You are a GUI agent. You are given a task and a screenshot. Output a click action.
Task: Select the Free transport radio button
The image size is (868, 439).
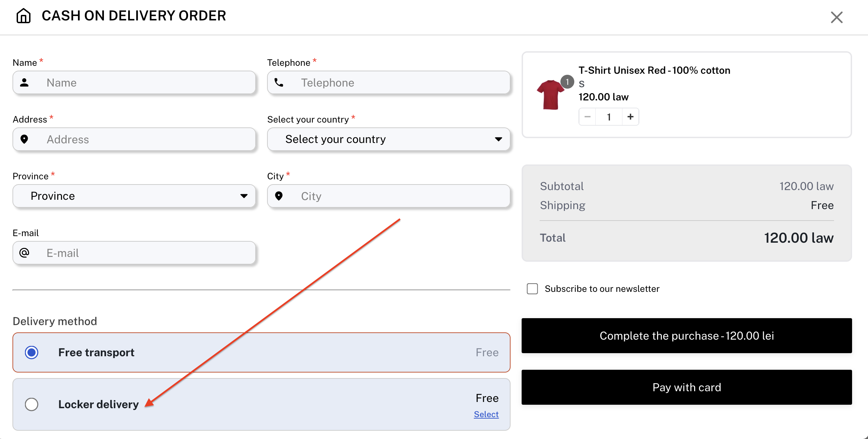pyautogui.click(x=32, y=352)
